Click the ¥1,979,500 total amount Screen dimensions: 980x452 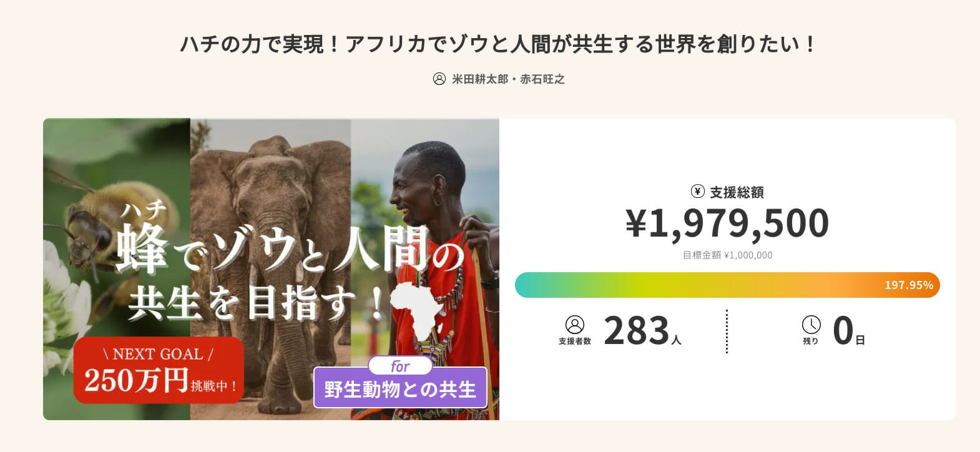pos(727,223)
